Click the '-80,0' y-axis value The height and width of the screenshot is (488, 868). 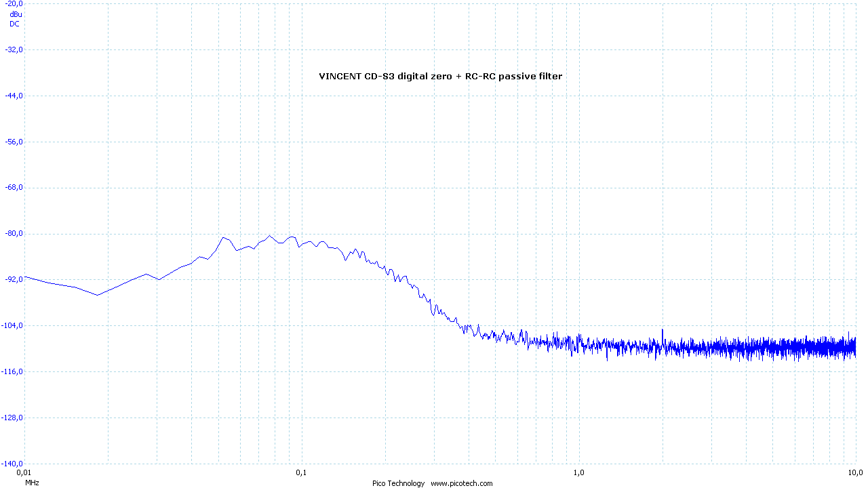[14, 233]
